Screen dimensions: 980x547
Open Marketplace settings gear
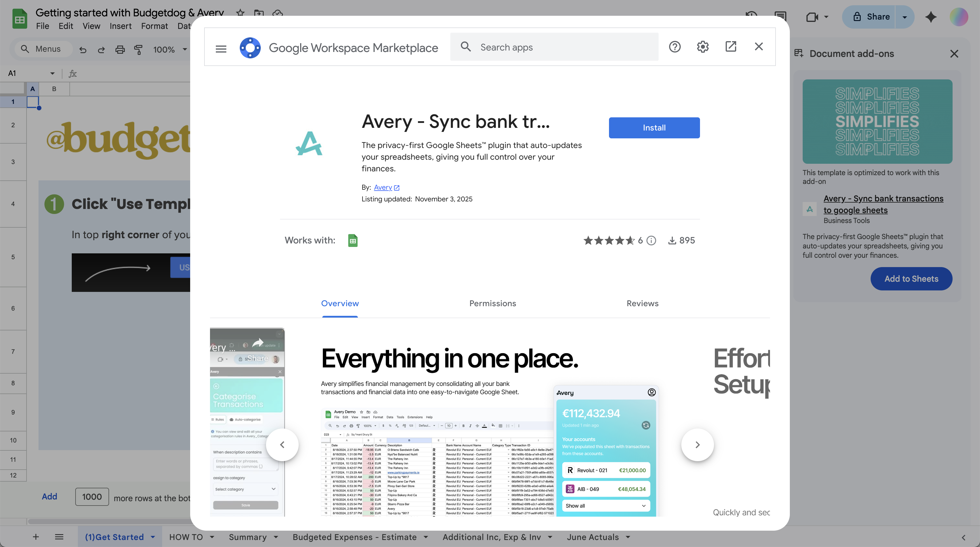tap(703, 46)
